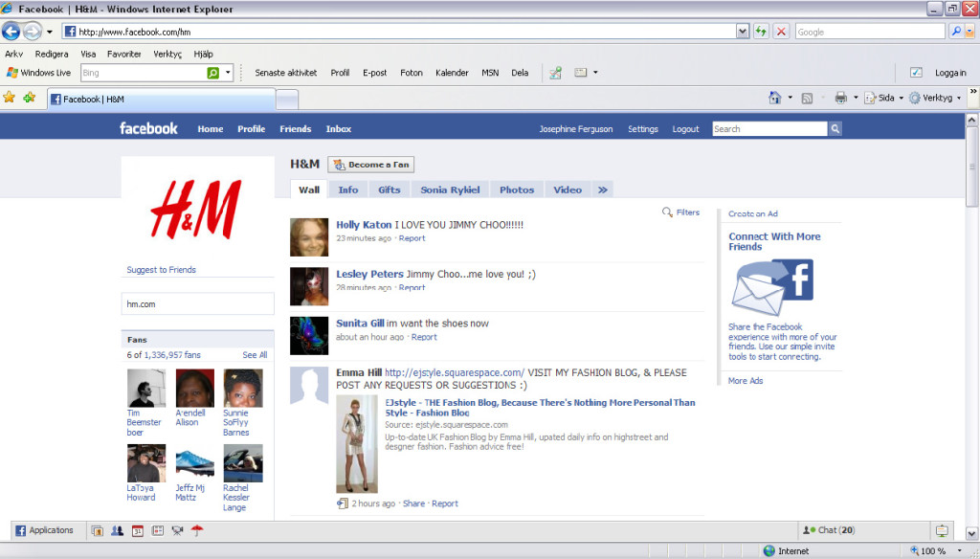This screenshot has width=980, height=559.
Task: Open the photos application icon in bottom bar
Action: pyautogui.click(x=97, y=531)
